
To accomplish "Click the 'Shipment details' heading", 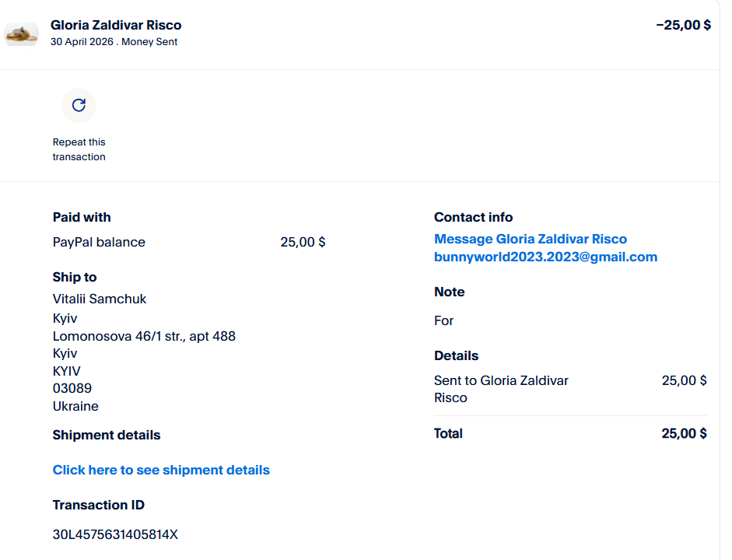I will tap(107, 435).
